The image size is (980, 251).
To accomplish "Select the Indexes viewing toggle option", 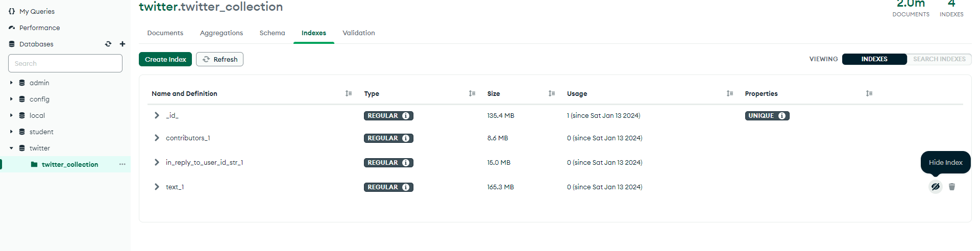I will [x=874, y=59].
